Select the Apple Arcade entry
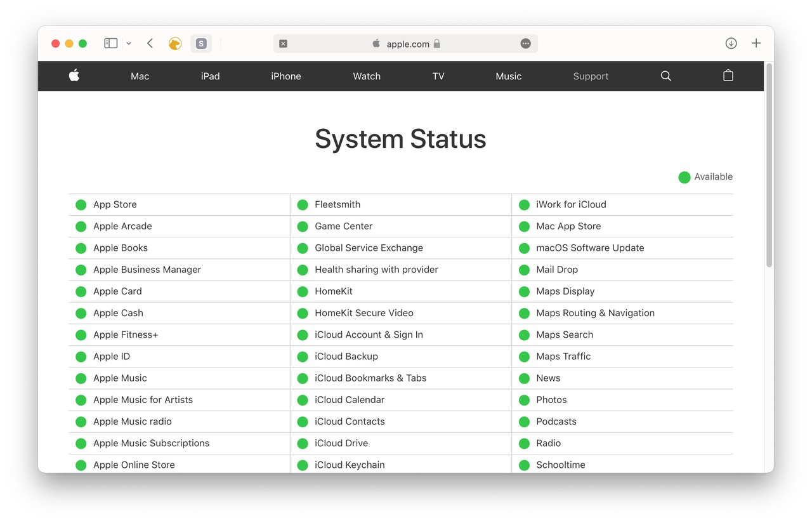The image size is (812, 523). click(122, 227)
